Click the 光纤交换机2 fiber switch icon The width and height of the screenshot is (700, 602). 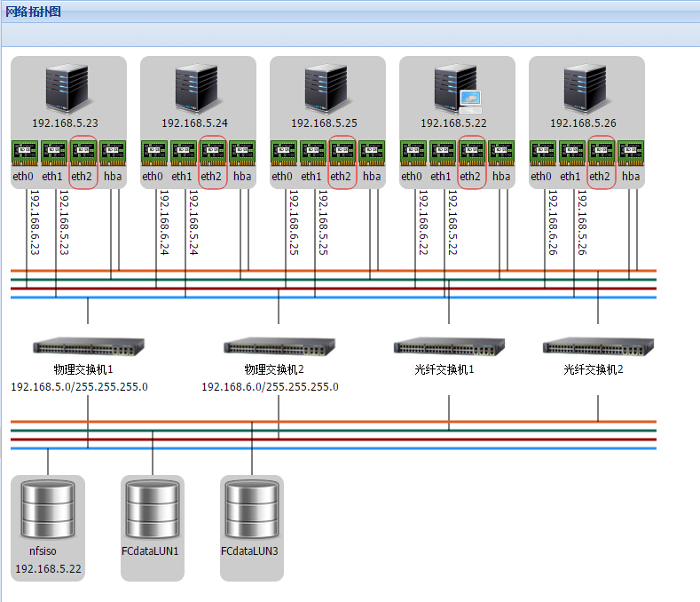pos(598,346)
